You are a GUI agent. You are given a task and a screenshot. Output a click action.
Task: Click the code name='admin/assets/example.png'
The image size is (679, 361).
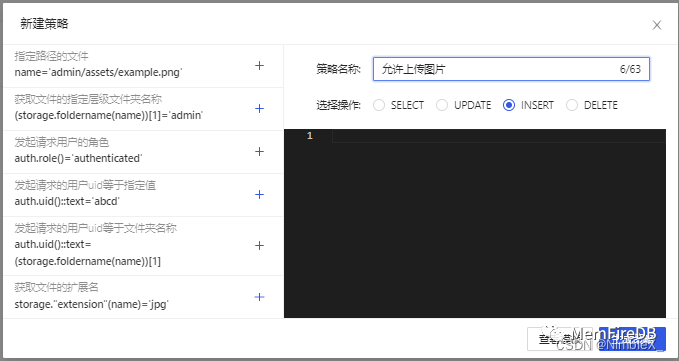click(x=98, y=72)
